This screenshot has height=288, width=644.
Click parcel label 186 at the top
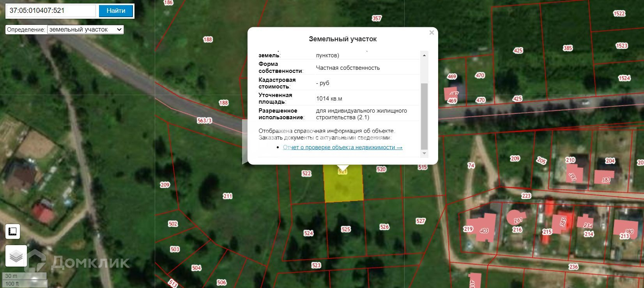click(168, 2)
